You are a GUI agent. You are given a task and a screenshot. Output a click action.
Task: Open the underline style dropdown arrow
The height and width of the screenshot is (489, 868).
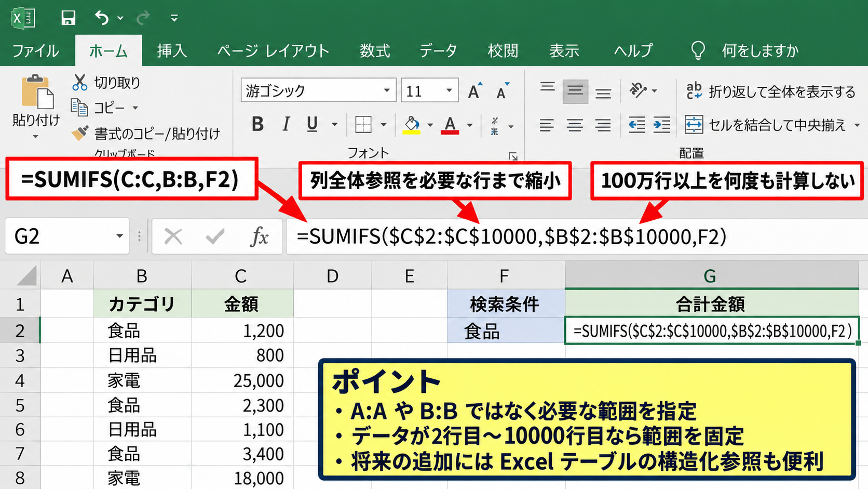point(335,125)
